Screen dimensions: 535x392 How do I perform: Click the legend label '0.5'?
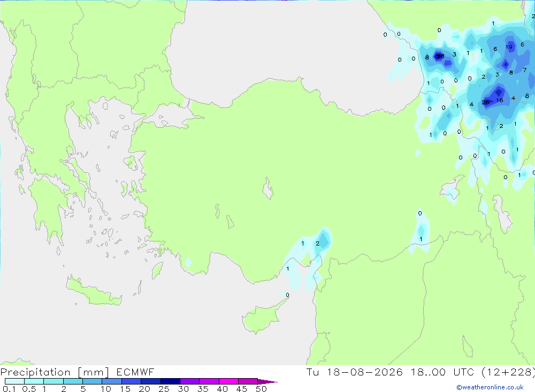[x=29, y=389]
